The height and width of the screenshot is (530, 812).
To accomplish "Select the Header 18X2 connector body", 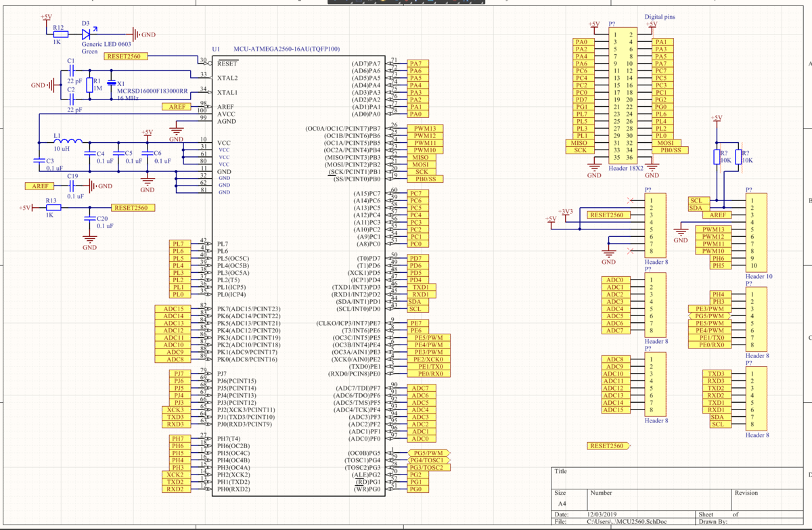I will pyautogui.click(x=622, y=95).
